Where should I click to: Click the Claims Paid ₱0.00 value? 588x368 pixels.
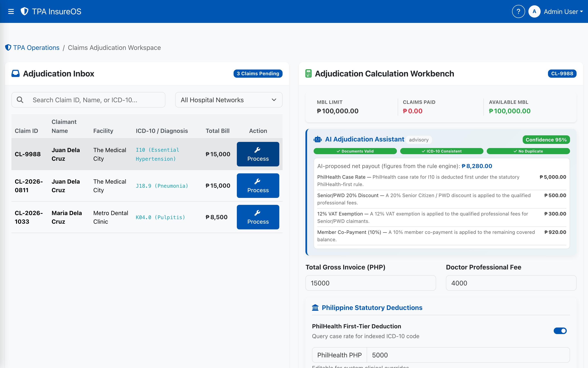(x=413, y=111)
